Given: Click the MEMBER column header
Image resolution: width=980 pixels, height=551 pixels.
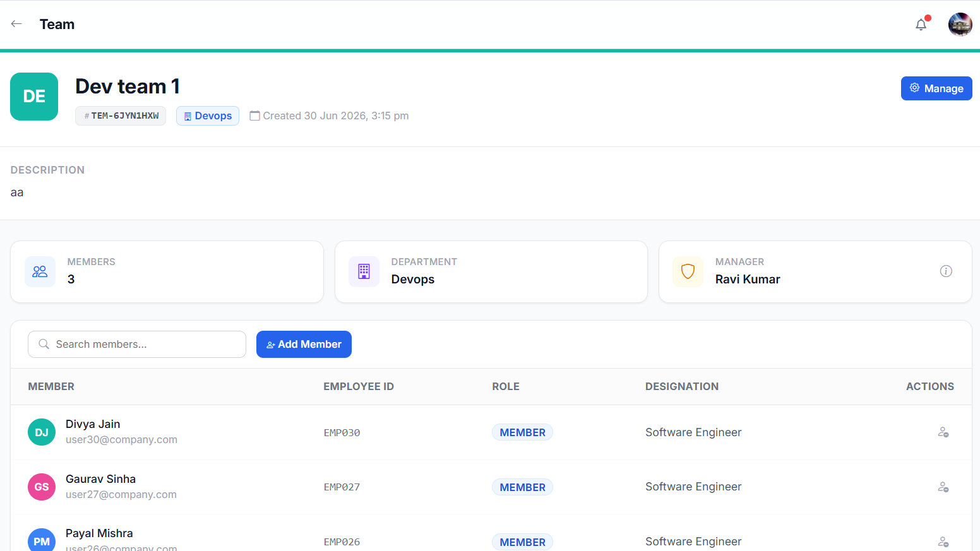Looking at the screenshot, I should 51,386.
